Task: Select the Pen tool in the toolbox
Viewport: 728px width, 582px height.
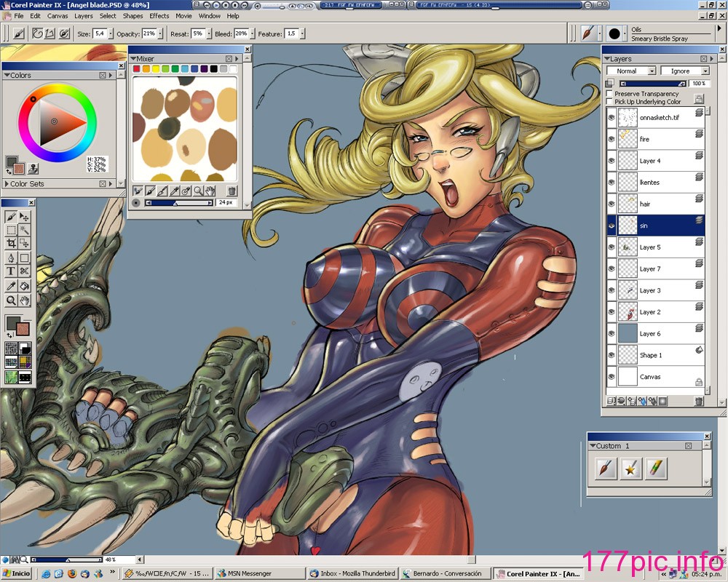Action: point(11,258)
